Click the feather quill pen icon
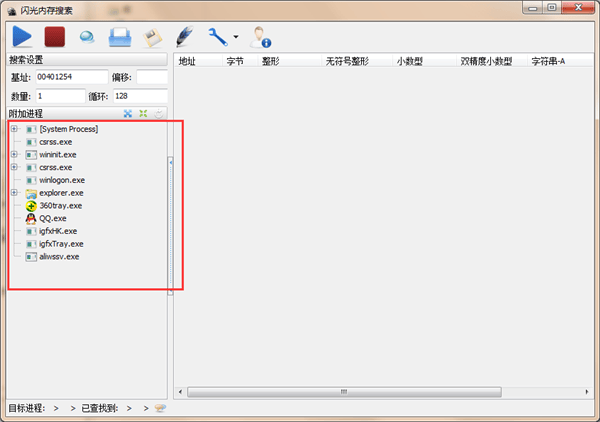 point(184,37)
